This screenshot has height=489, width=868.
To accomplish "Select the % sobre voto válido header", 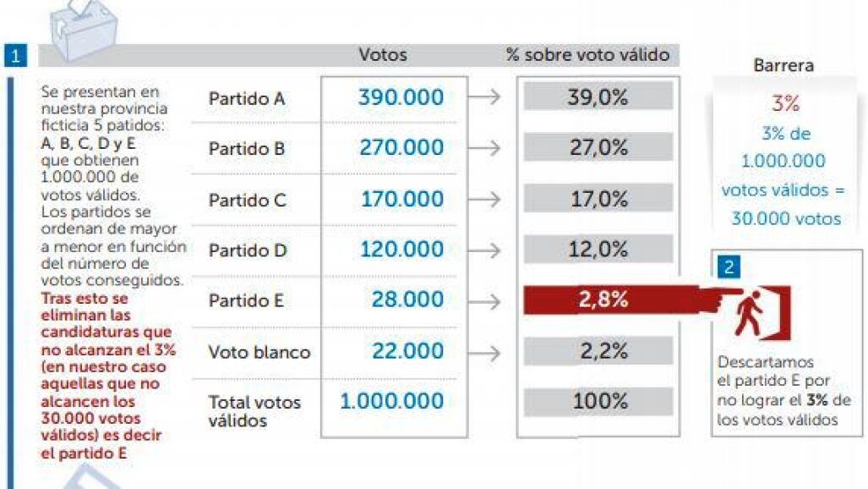I will (x=587, y=56).
